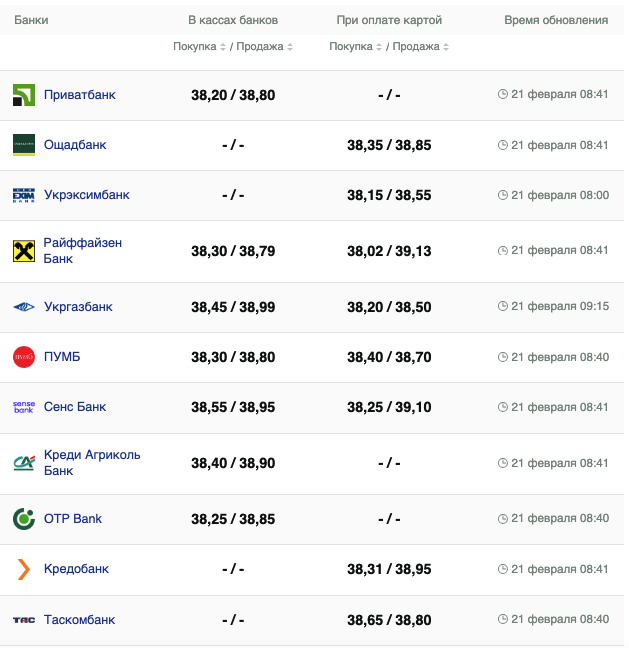629x648 pixels.
Task: Click the Укргазбанк logo icon
Action: click(24, 307)
